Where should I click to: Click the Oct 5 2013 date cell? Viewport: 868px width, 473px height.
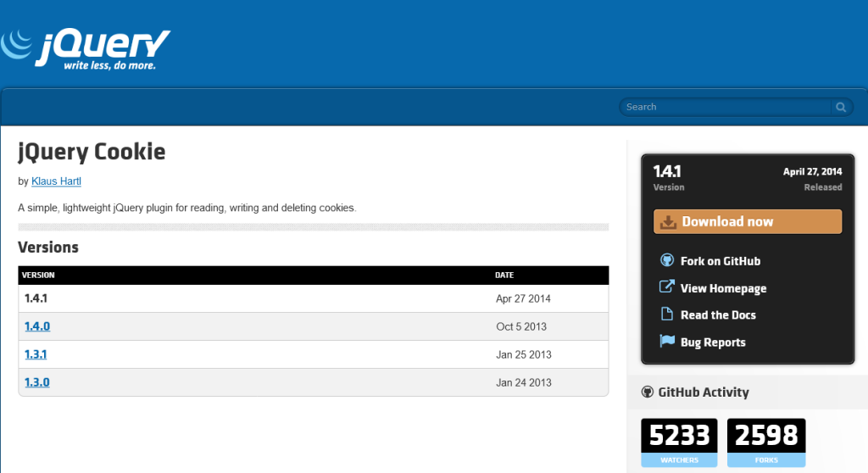click(521, 326)
